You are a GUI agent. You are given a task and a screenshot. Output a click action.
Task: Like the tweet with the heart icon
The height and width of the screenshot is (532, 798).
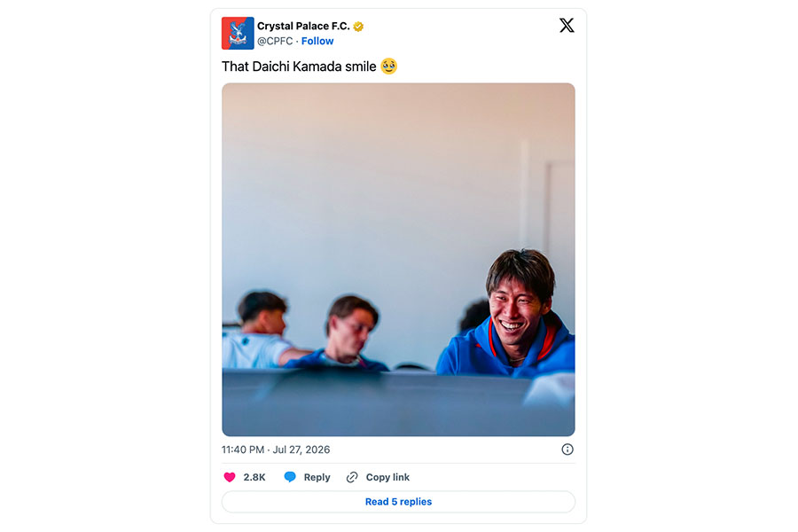(x=230, y=477)
